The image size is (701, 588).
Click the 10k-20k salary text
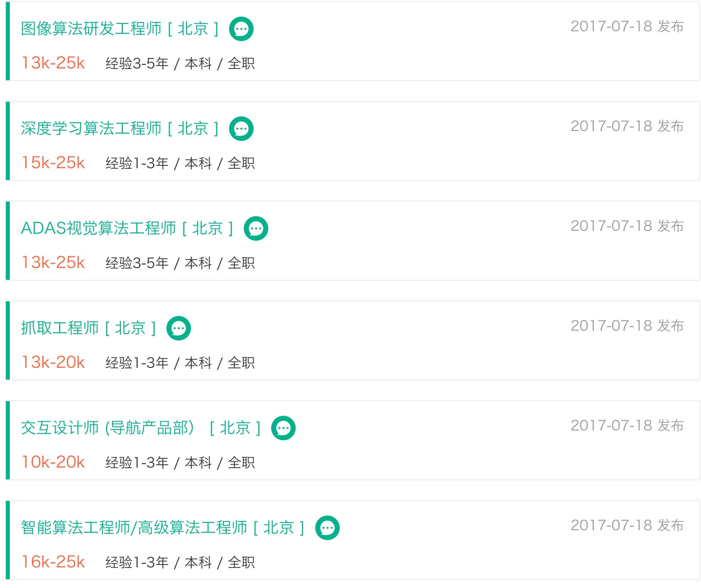click(x=53, y=462)
